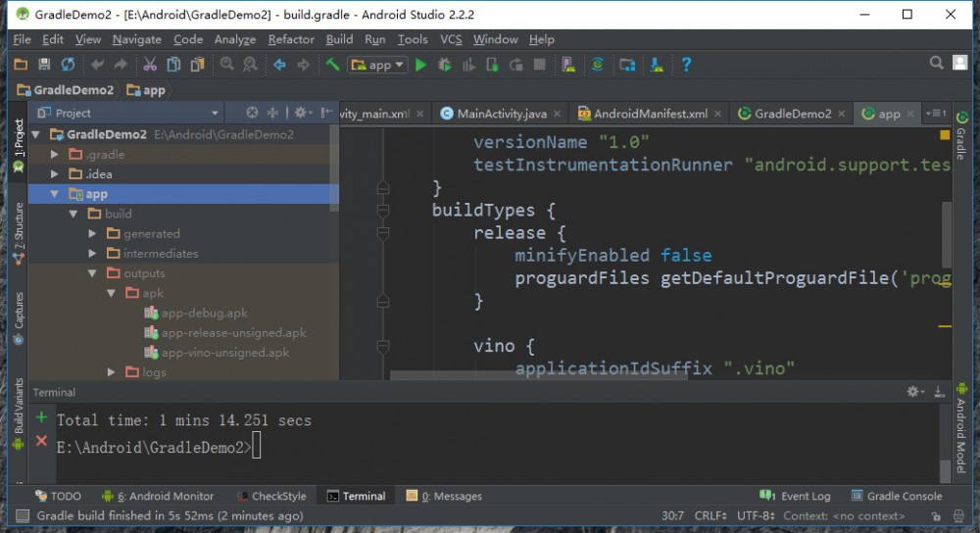
Task: Click the Copy toolbar icon
Action: pyautogui.click(x=173, y=65)
